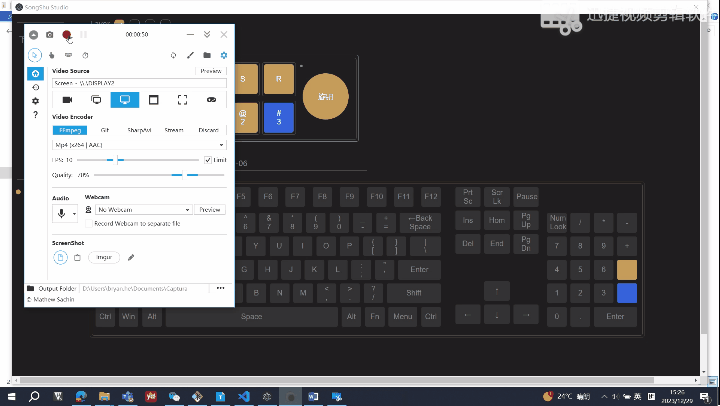
Task: Click the refresh icon in Captura toolbar
Action: click(173, 55)
